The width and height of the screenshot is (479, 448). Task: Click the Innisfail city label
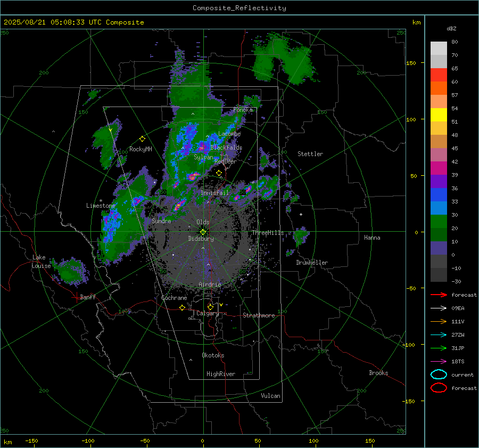pos(214,193)
